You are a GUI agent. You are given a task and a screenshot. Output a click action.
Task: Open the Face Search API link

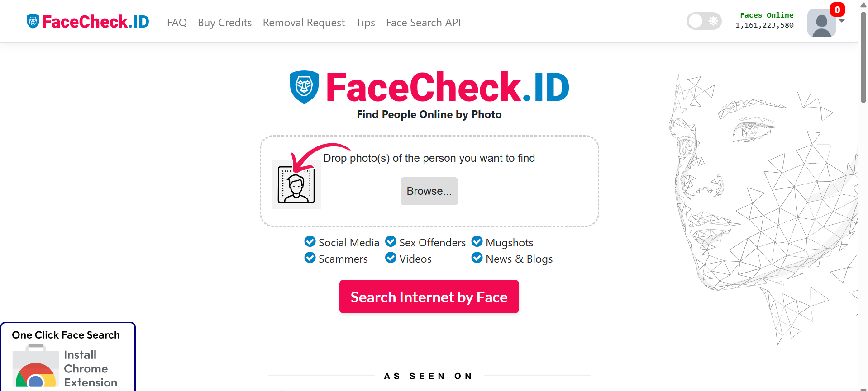(423, 23)
